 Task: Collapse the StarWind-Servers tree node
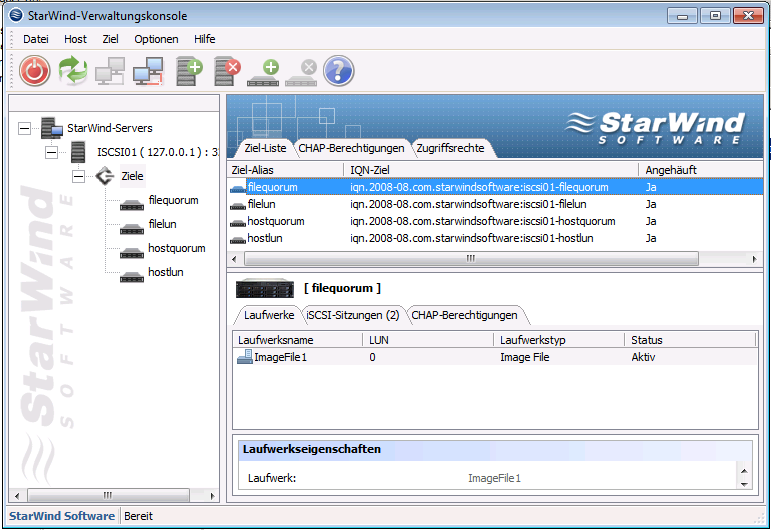tap(24, 129)
